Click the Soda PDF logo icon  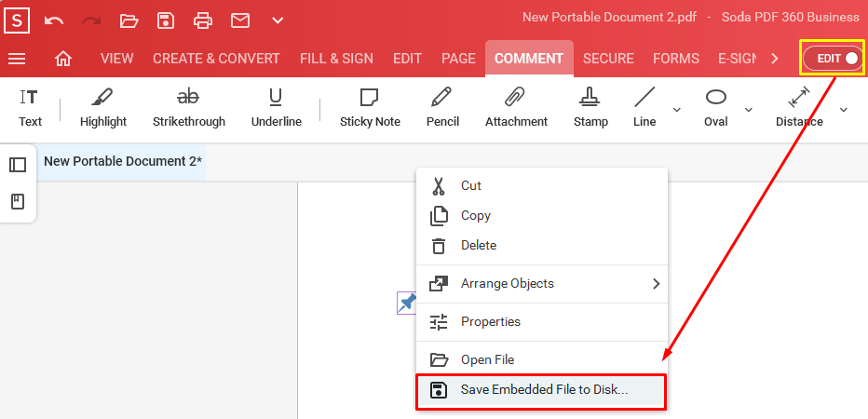click(17, 21)
